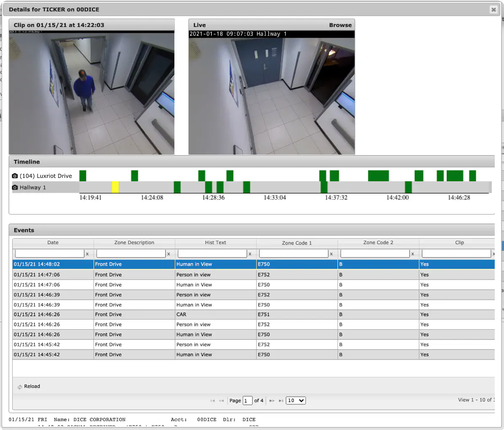Select Person in view event at 14:45:42
Viewport: 504px width, 430px height.
[253, 345]
